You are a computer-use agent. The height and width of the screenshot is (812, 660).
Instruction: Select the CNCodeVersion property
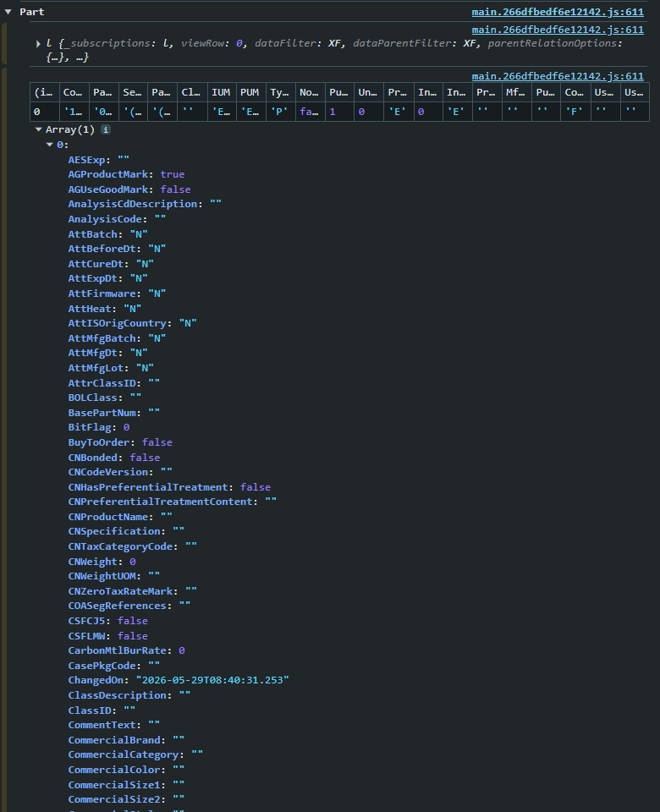120,472
